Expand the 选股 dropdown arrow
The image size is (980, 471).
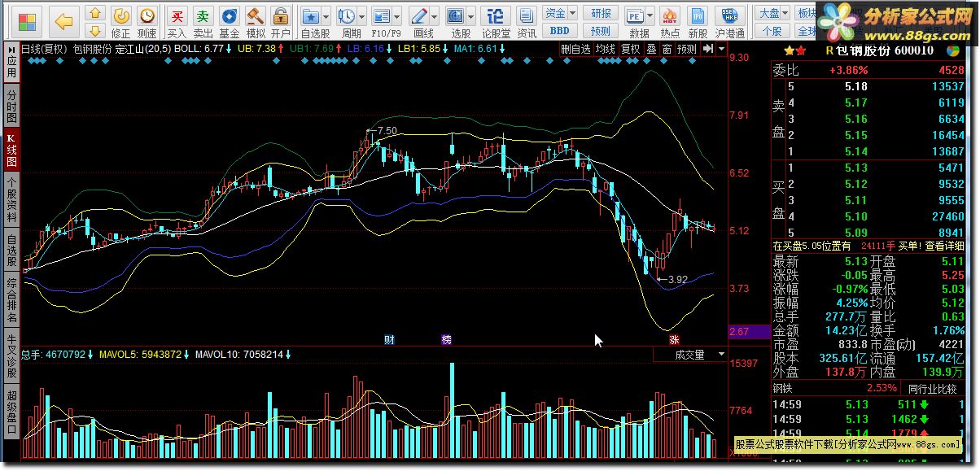coord(471,16)
